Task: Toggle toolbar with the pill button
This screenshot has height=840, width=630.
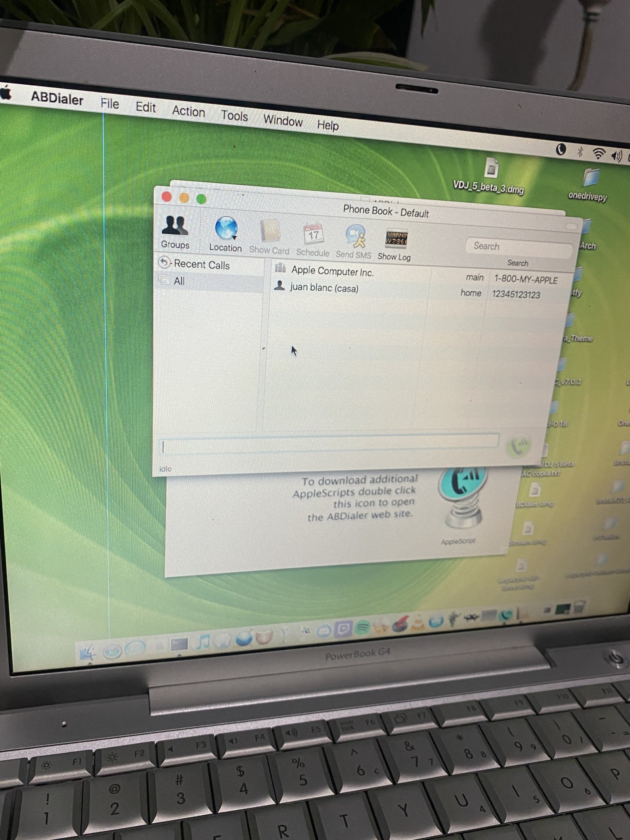Action: [572, 226]
